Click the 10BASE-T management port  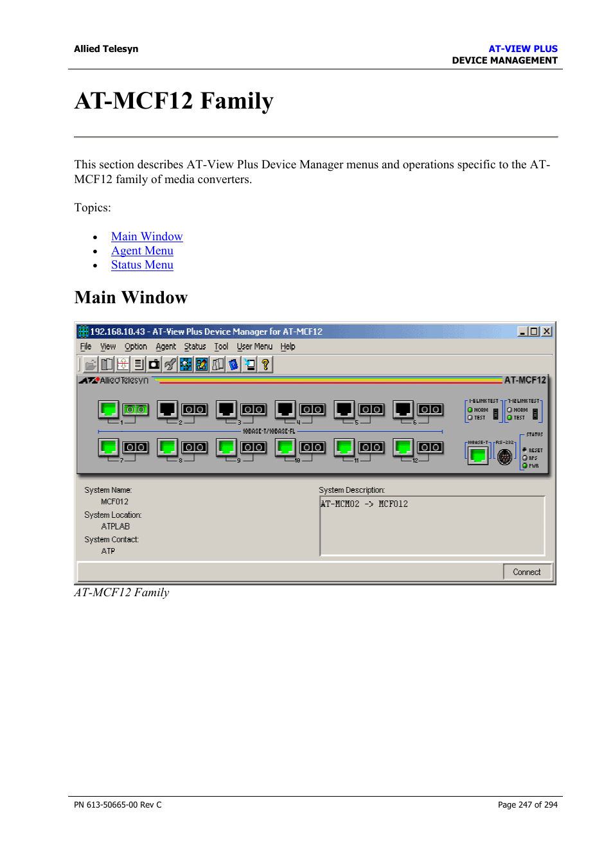477,456
